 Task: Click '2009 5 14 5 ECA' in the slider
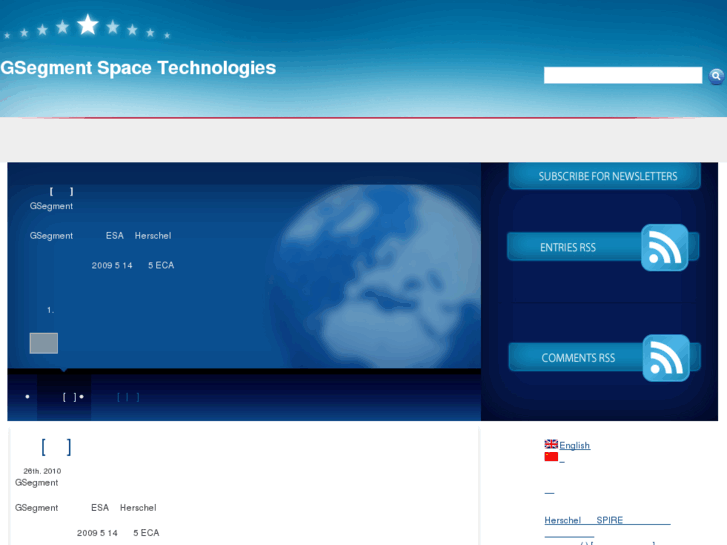pos(133,265)
